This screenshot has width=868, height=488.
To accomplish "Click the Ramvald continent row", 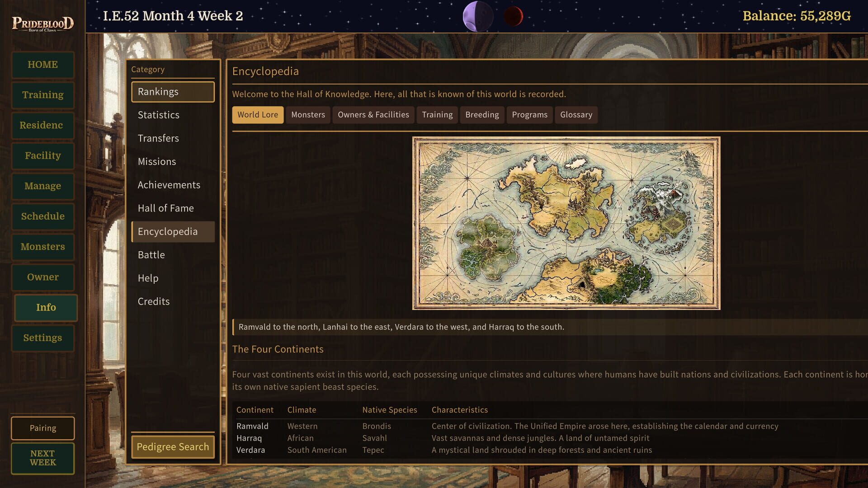I will point(550,426).
